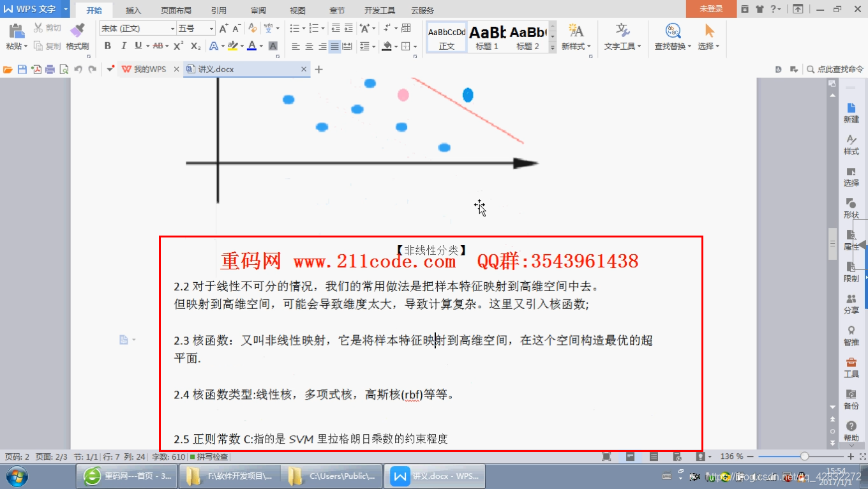Open new tab with plus button
Viewport: 868px width, 489px height.
click(x=319, y=69)
